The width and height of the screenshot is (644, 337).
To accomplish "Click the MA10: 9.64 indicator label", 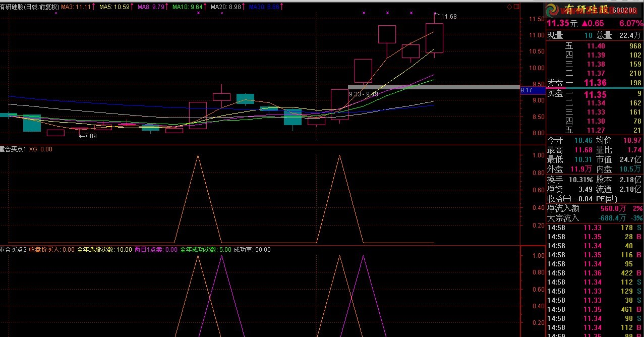I will tap(187, 8).
